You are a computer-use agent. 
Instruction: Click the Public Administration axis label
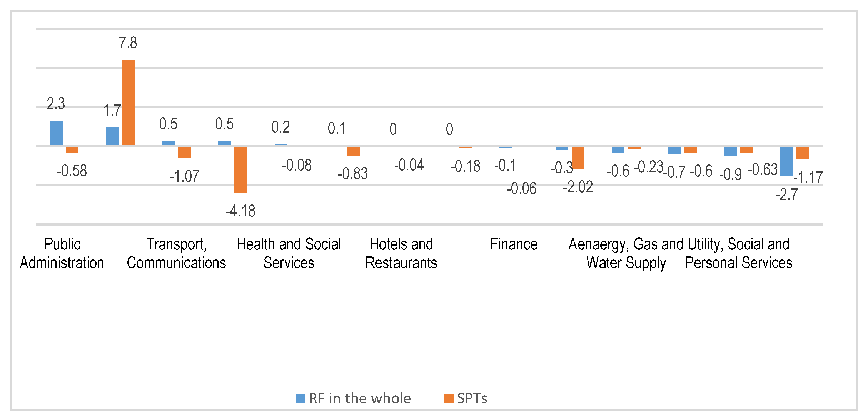point(62,253)
